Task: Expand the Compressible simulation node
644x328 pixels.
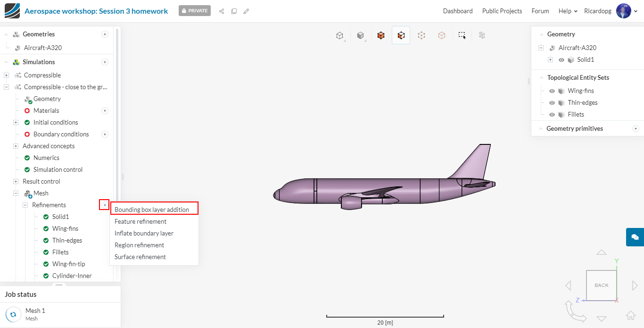Action: coord(6,75)
